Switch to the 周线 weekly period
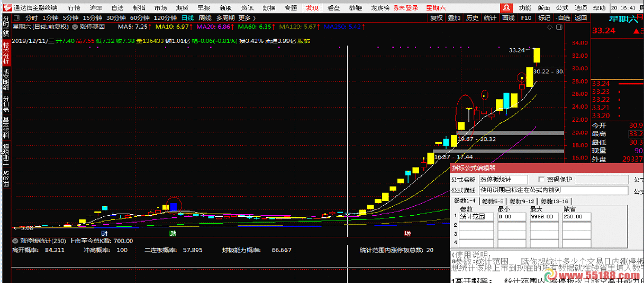644x283 pixels. tap(205, 17)
